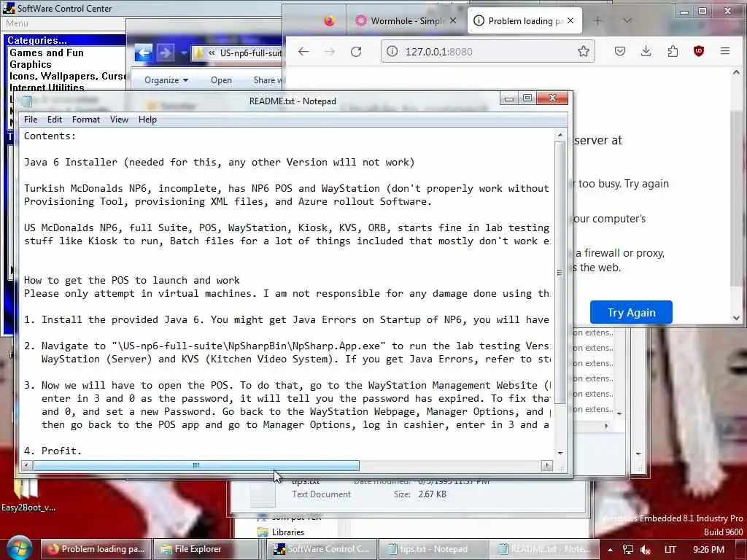The image size is (747, 560).
Task: Click muted volume tray icon
Action: (646, 550)
